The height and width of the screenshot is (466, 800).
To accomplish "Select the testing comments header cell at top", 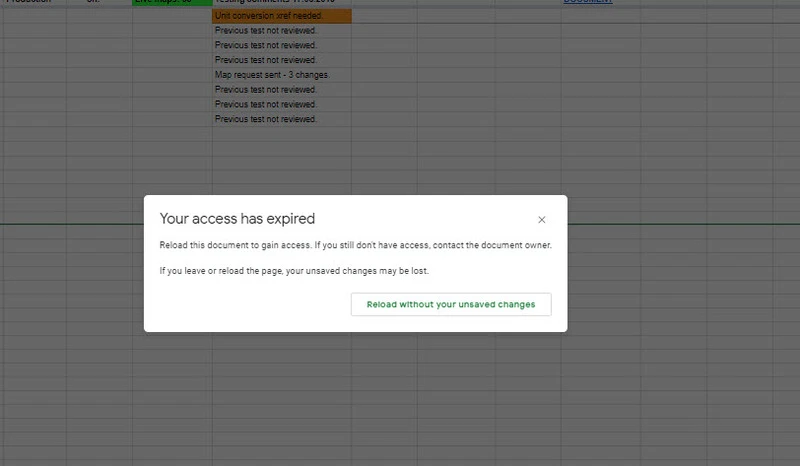I will (281, 3).
